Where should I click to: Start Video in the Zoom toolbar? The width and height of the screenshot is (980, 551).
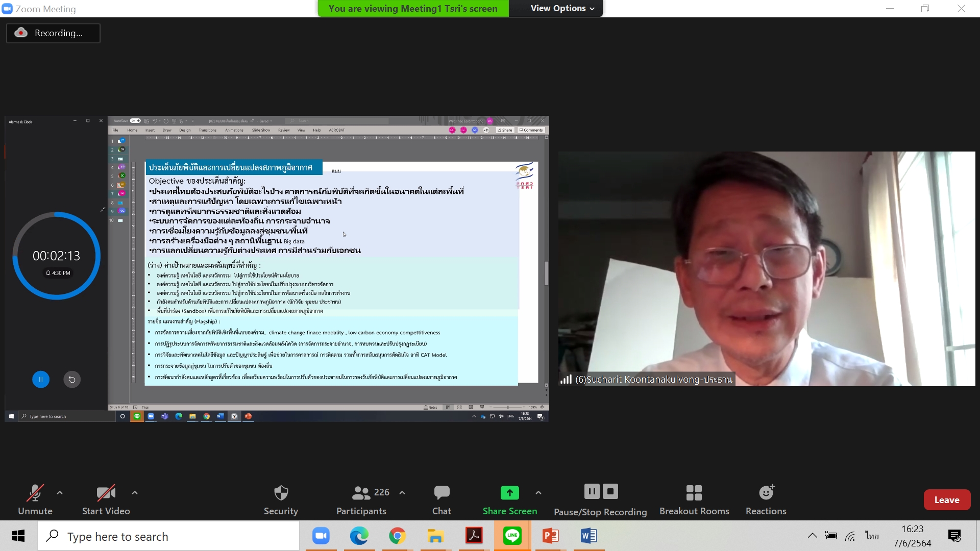[106, 500]
